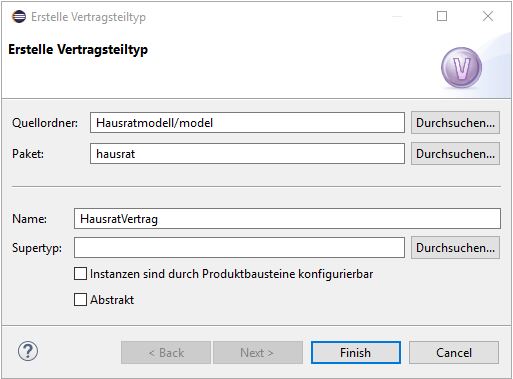Cancel the wizard dialog

454,352
